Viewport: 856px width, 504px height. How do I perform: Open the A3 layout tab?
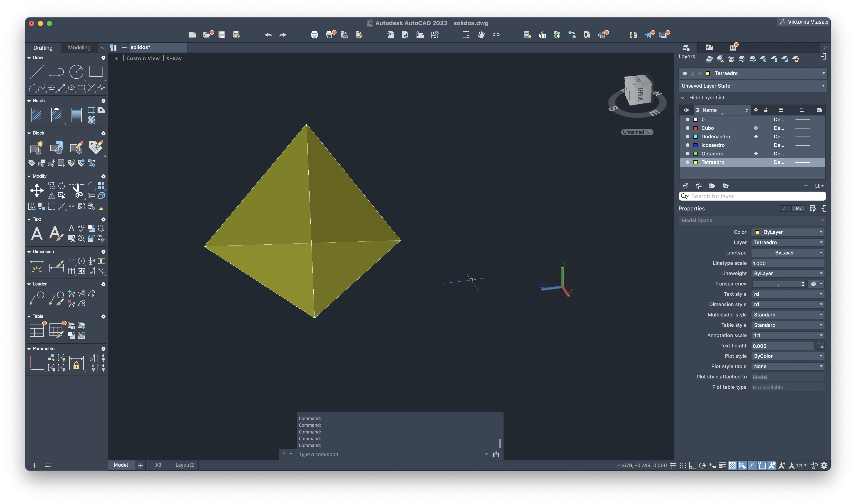pos(158,465)
